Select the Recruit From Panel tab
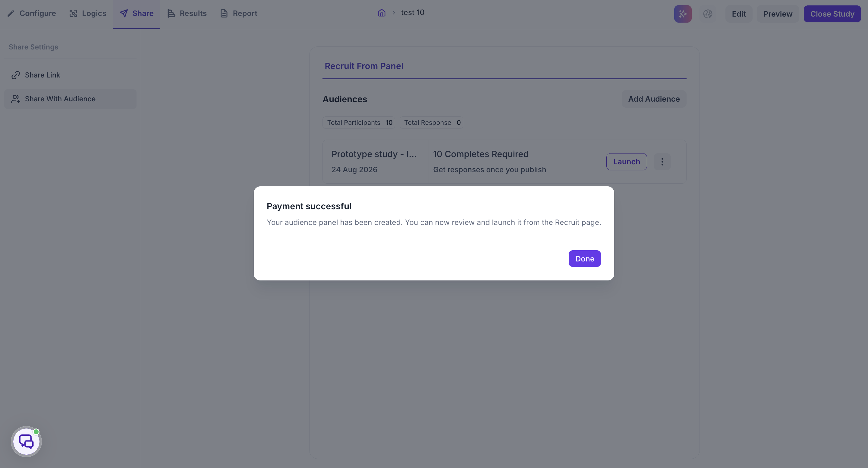 pyautogui.click(x=364, y=66)
